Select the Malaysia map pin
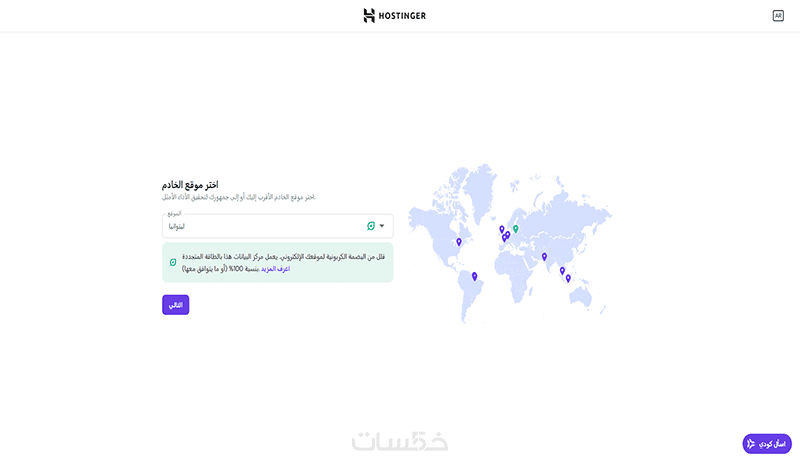This screenshot has width=800, height=460. (x=562, y=270)
